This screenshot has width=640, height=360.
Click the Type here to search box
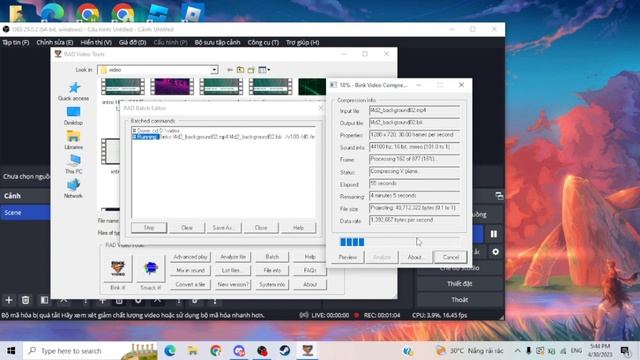90,351
